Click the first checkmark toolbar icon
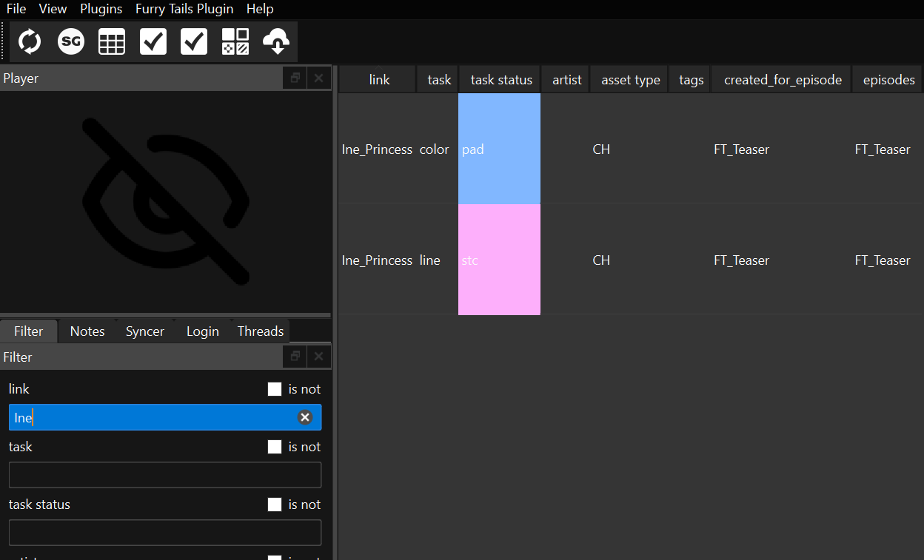This screenshot has height=560, width=924. tap(153, 41)
